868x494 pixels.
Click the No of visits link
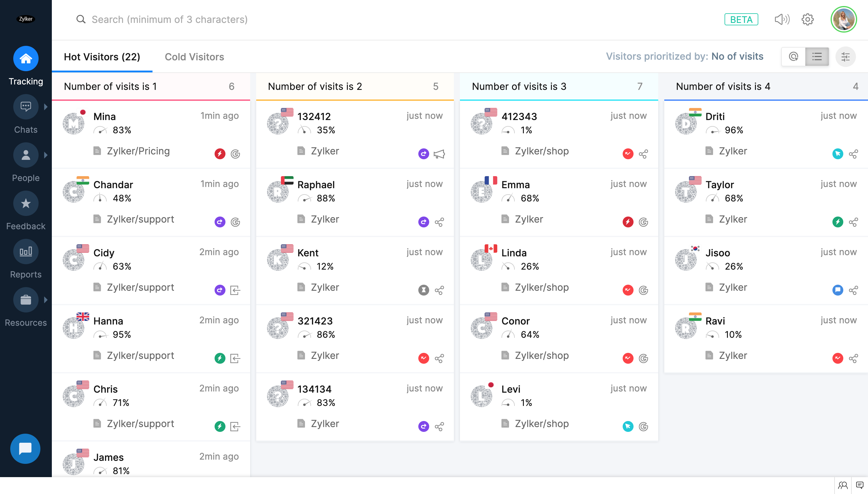737,56
